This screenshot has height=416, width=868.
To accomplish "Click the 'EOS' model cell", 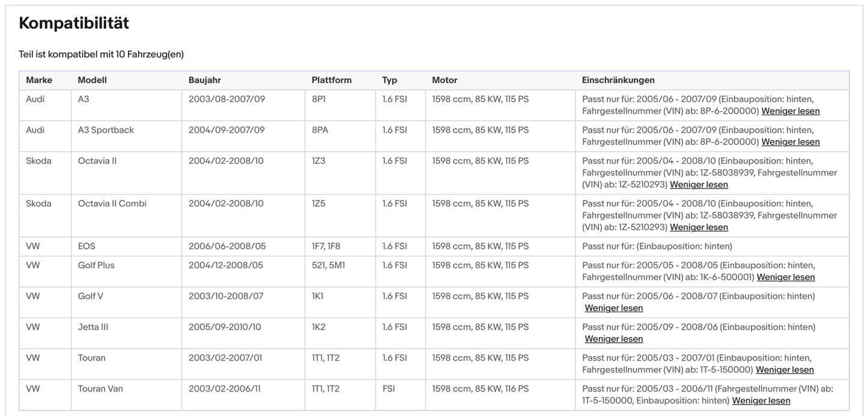I will [x=86, y=246].
